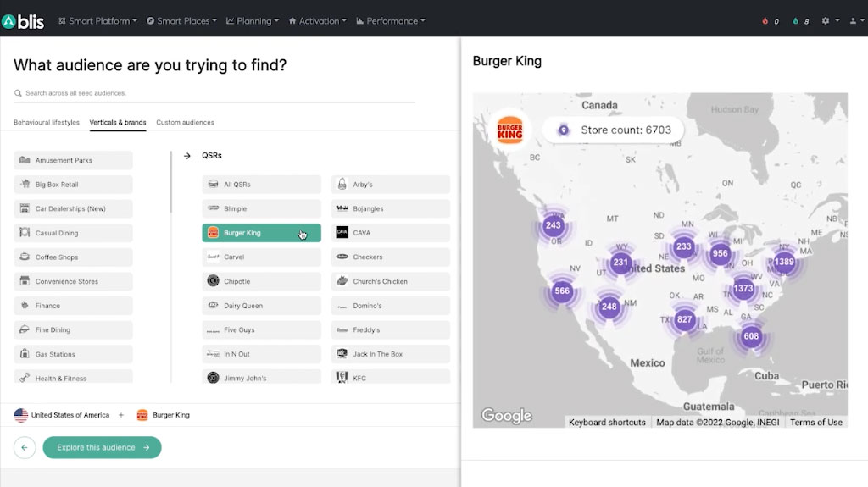Click the Five Guys brand icon
Viewport: 868px width, 487px height.
(213, 329)
